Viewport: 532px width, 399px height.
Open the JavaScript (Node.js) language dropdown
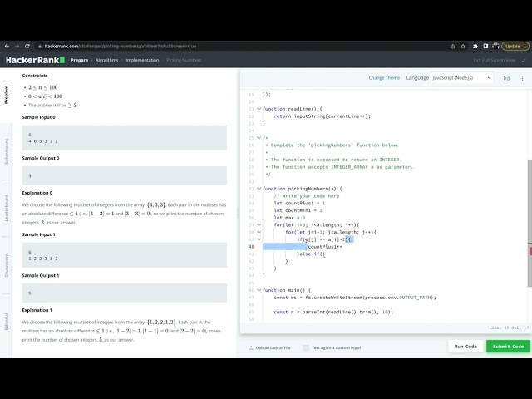(x=462, y=77)
